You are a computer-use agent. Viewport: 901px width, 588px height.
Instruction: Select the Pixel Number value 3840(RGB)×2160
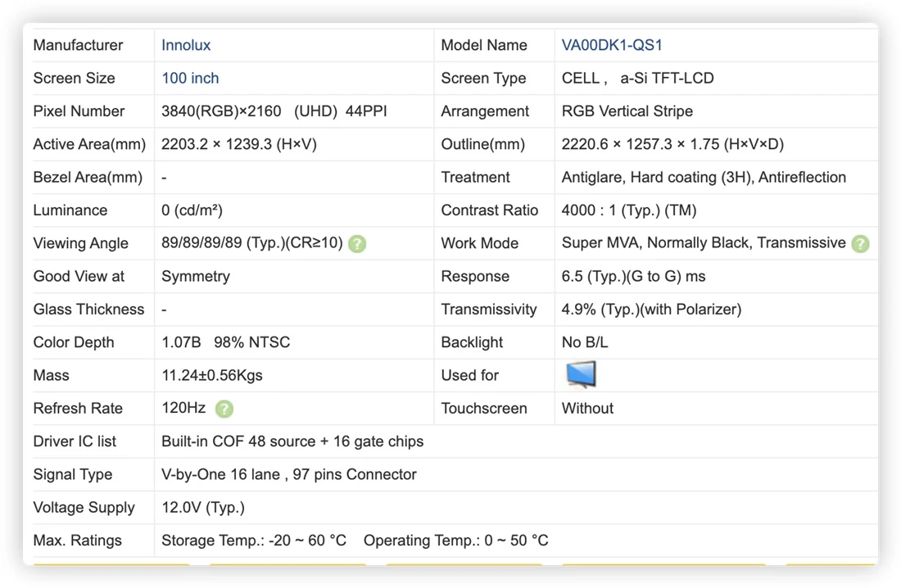coord(221,111)
